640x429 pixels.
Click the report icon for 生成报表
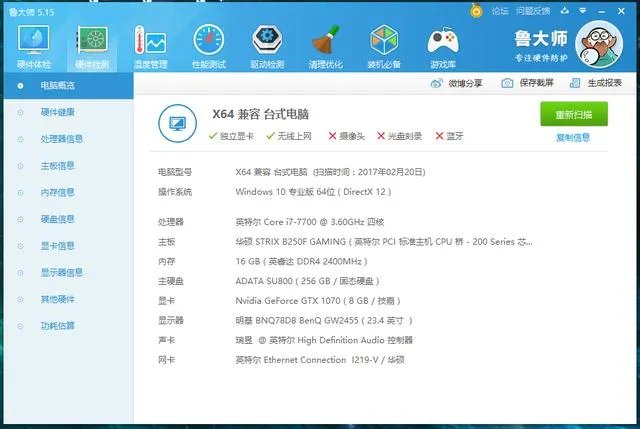[575, 83]
